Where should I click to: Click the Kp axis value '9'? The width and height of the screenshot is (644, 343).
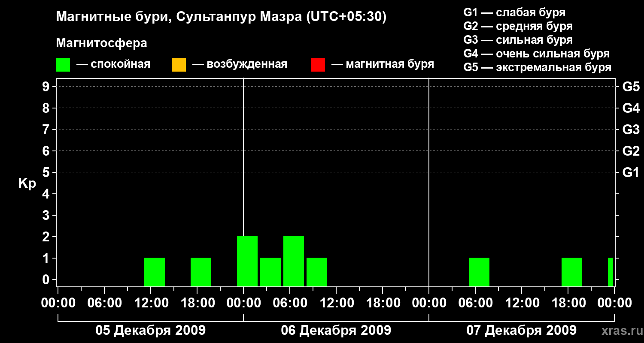pyautogui.click(x=47, y=87)
